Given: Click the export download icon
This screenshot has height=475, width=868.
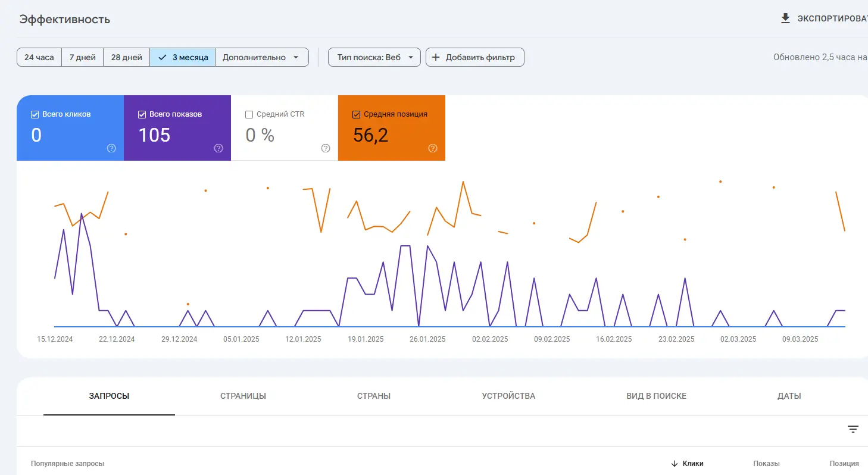Looking at the screenshot, I should (785, 18).
